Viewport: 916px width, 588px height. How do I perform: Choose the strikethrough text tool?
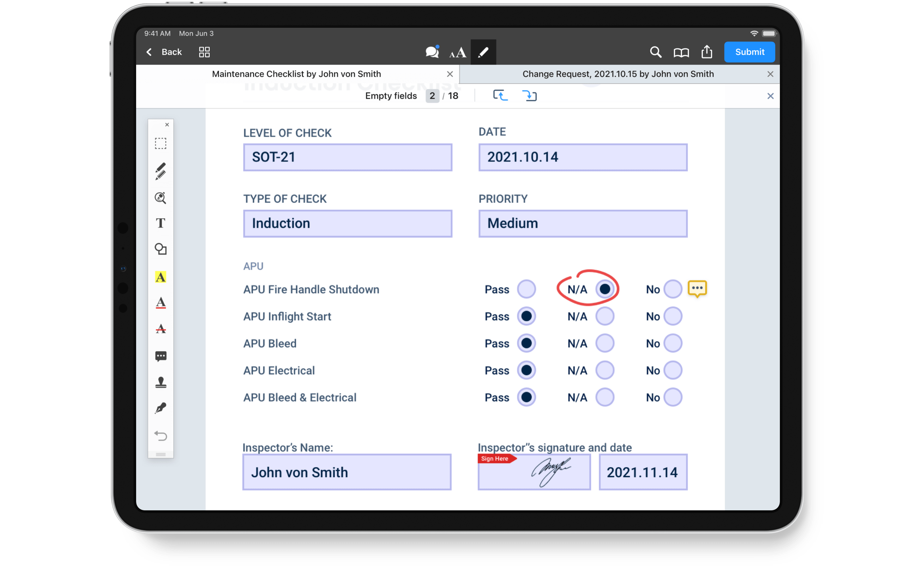[x=160, y=329]
